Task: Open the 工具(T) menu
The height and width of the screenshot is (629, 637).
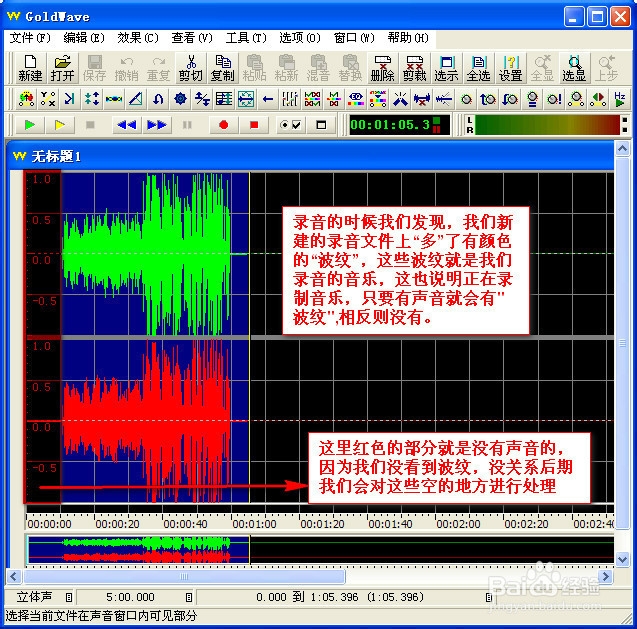Action: (246, 38)
